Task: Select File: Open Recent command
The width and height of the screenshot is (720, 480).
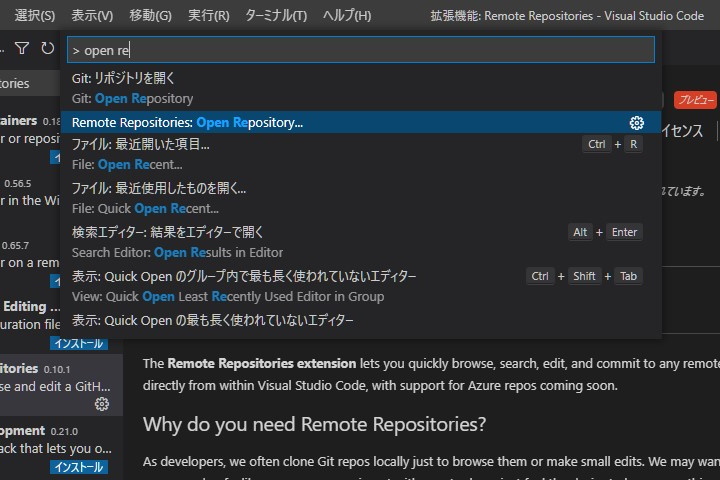Action: point(361,154)
